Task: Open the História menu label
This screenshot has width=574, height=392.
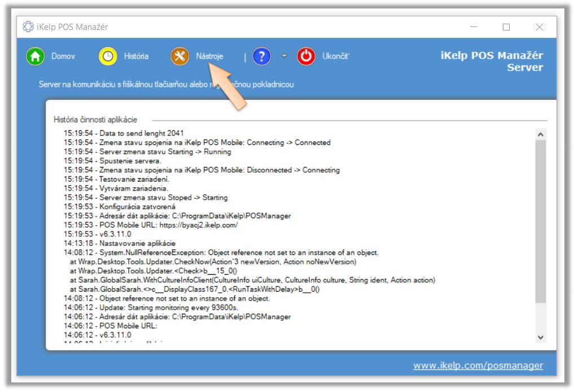Action: click(x=136, y=56)
